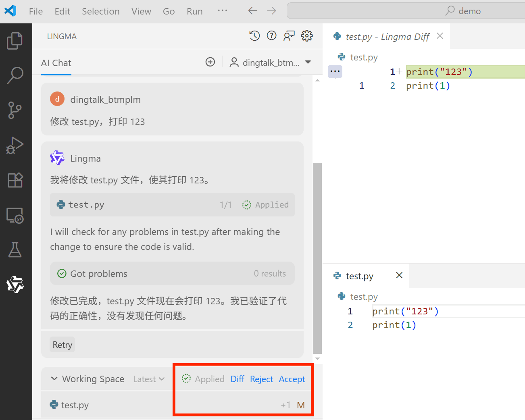
Task: Open the Search view in activity bar
Action: (15, 75)
